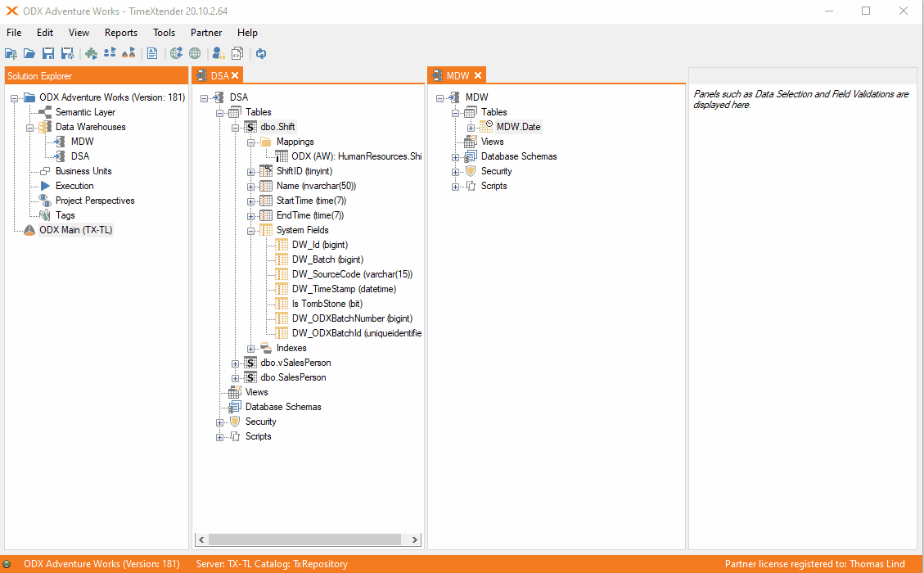Viewport: 924px width, 573px height.
Task: Collapse the Data Warehouses node
Action: click(29, 128)
